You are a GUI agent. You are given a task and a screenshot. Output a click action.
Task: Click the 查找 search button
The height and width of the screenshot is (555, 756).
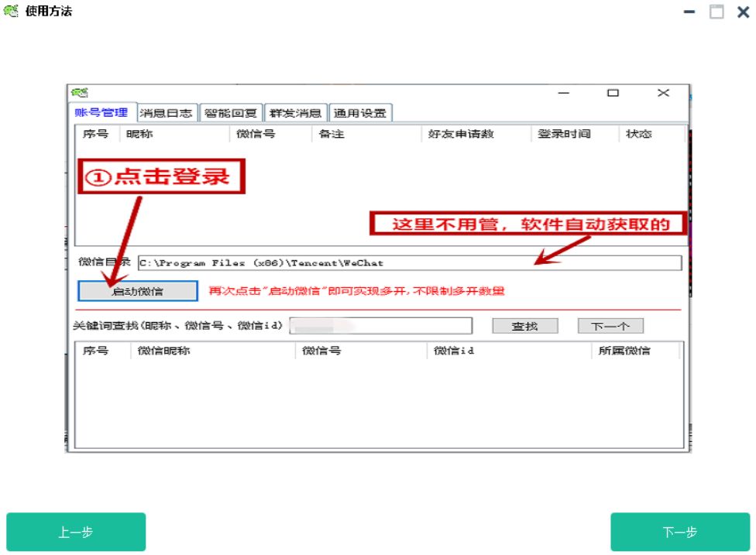(x=524, y=326)
